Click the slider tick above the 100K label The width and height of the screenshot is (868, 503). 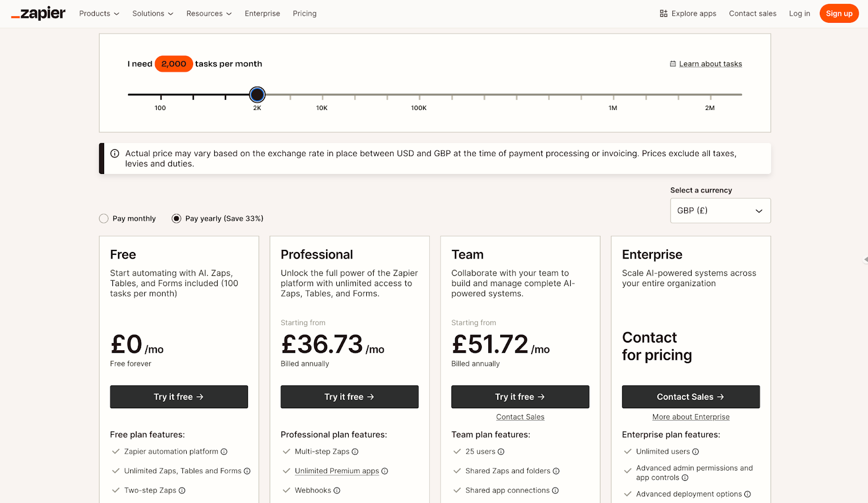(x=419, y=96)
